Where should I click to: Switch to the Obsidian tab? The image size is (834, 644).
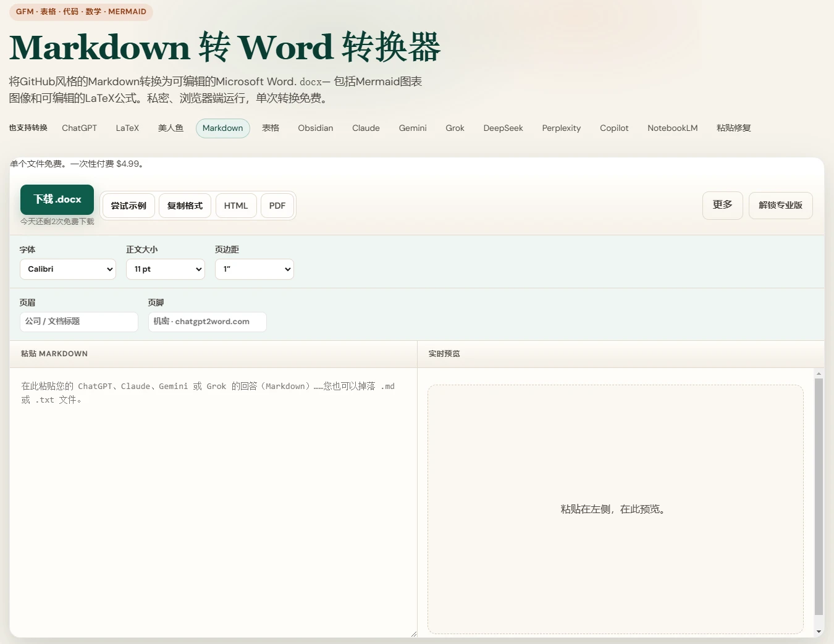coord(316,128)
